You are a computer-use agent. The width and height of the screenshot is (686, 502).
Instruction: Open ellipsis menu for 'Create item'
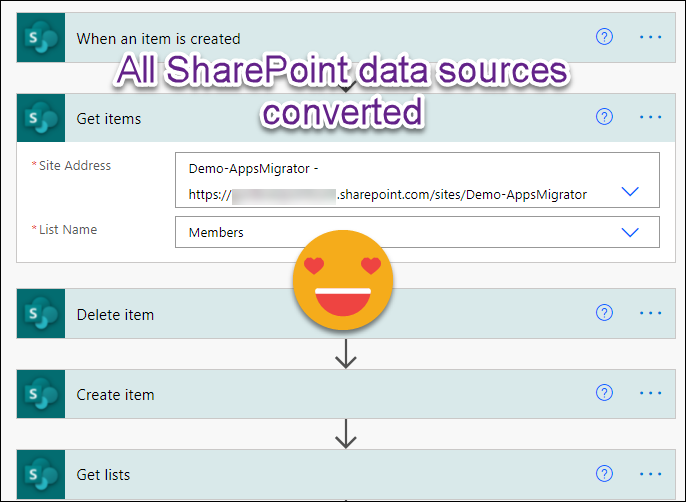pos(651,393)
